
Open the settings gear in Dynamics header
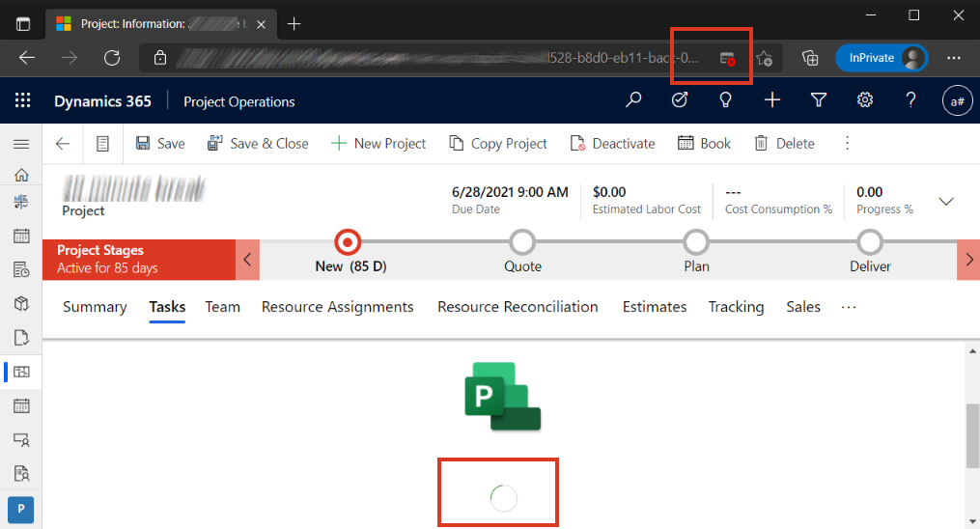coord(864,100)
